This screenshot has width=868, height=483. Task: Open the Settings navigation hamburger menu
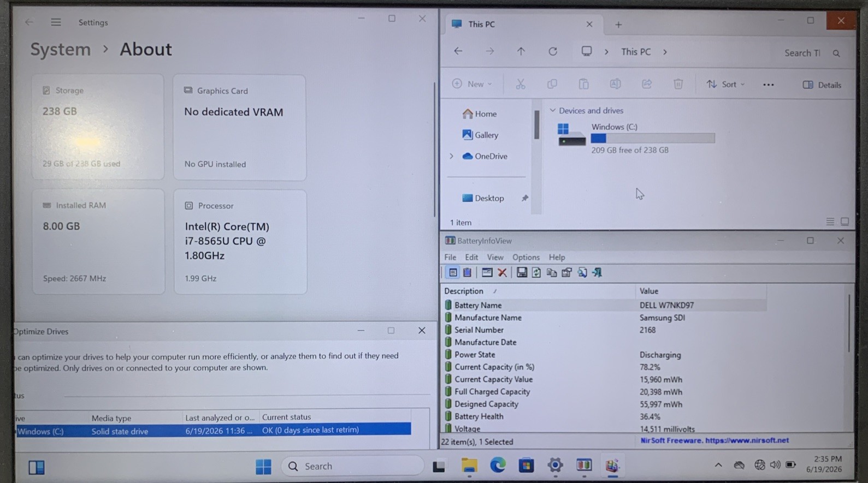tap(56, 22)
